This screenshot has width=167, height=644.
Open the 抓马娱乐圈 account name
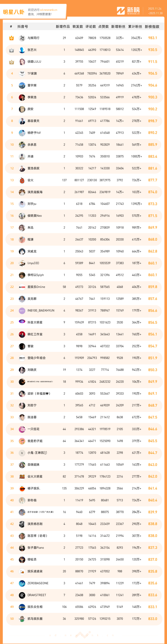click(35, 619)
